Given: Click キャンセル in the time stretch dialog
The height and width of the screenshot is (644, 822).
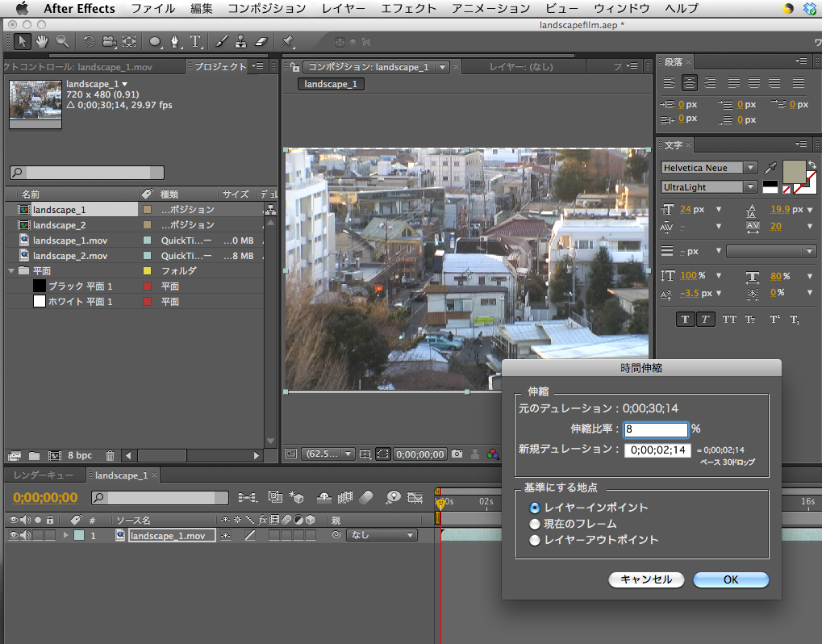Looking at the screenshot, I should (x=646, y=579).
